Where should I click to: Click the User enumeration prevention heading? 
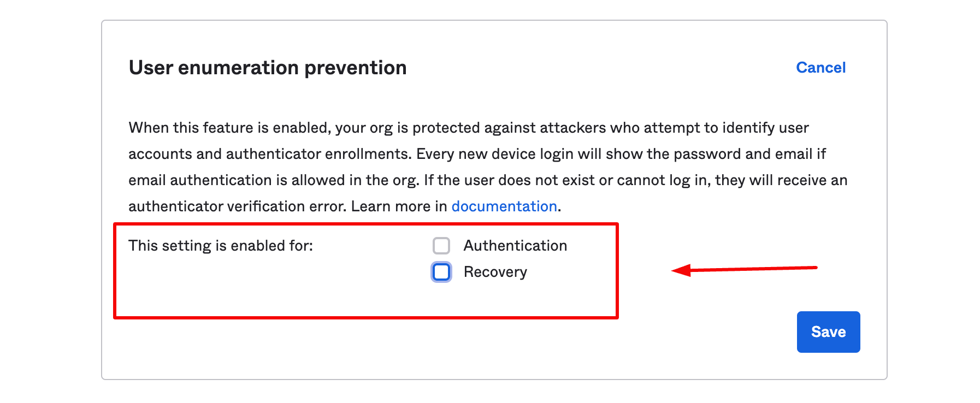(x=267, y=67)
